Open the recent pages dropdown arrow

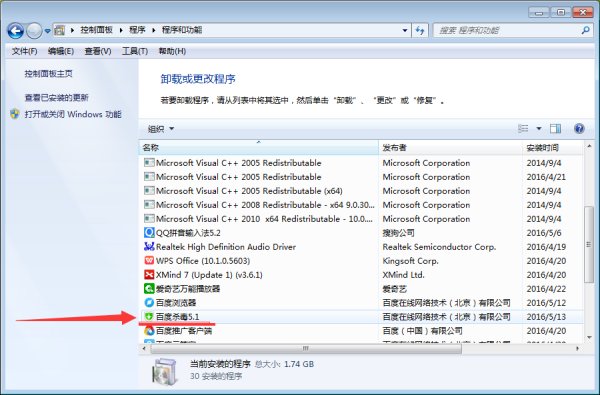47,31
